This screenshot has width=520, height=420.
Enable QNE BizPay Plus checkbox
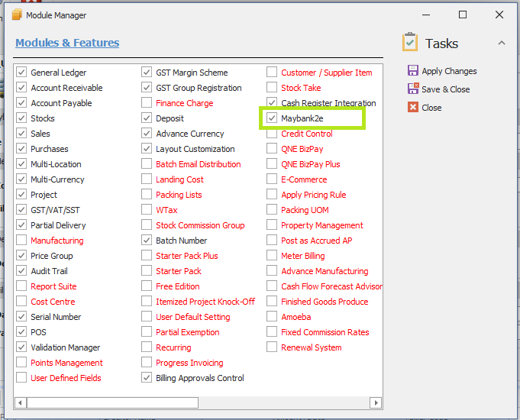[x=272, y=164]
